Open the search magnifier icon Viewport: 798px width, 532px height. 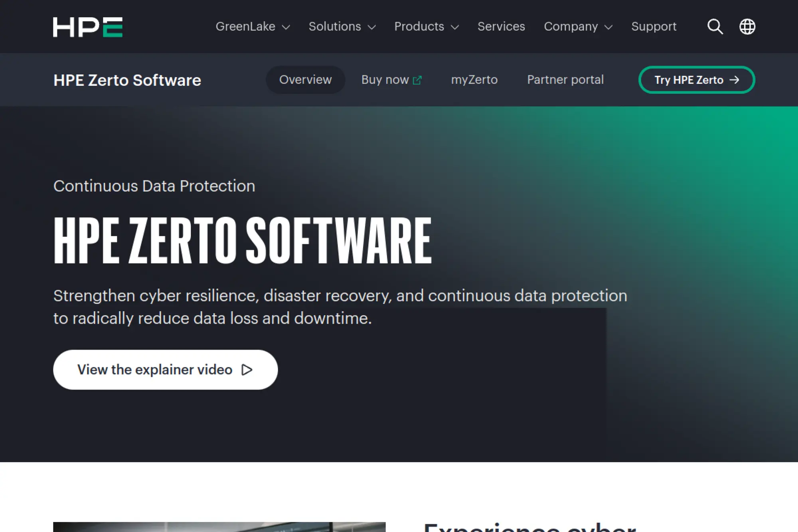pos(715,27)
